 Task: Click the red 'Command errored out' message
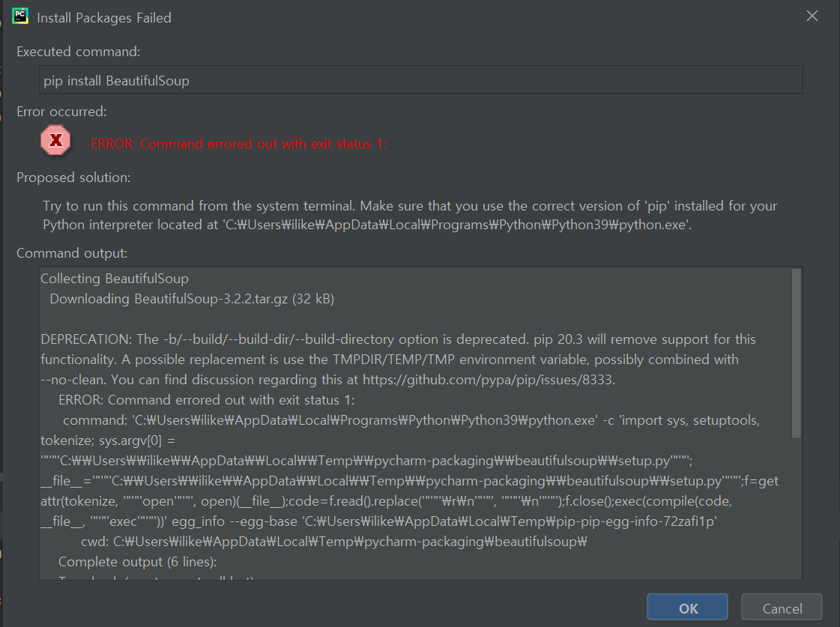point(238,144)
